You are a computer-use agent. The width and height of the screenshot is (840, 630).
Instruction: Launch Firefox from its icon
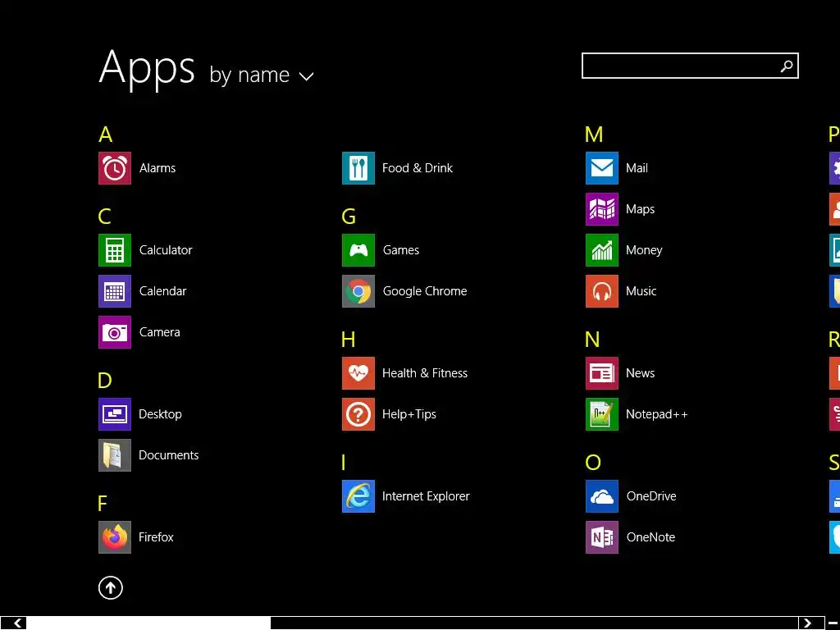click(x=115, y=537)
